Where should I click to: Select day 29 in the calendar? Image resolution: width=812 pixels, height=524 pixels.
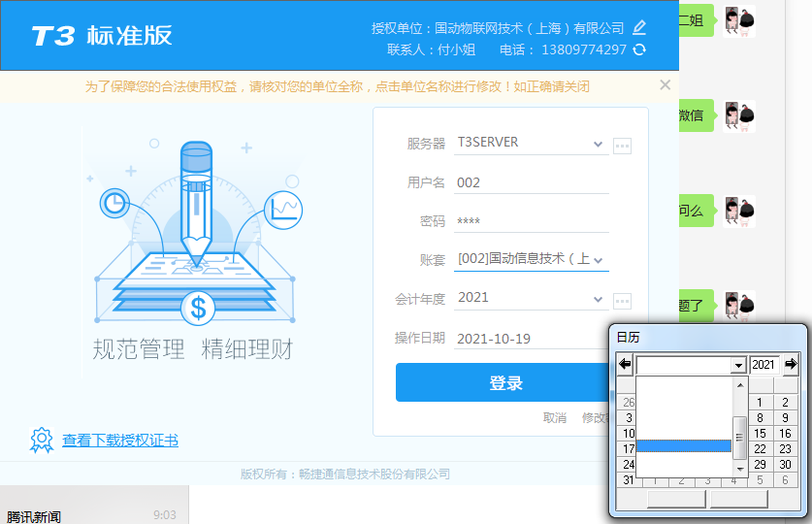click(760, 465)
